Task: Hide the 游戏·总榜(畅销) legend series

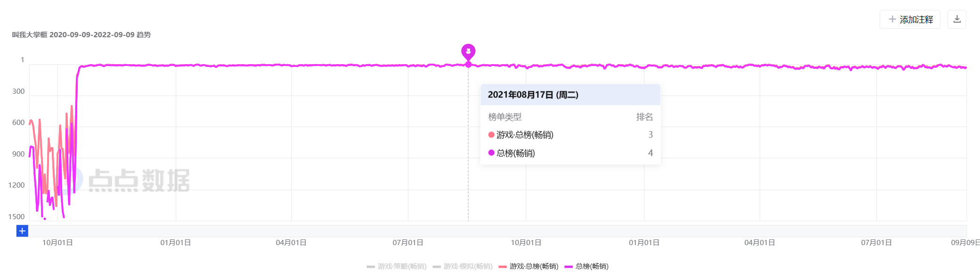Action: pyautogui.click(x=528, y=266)
